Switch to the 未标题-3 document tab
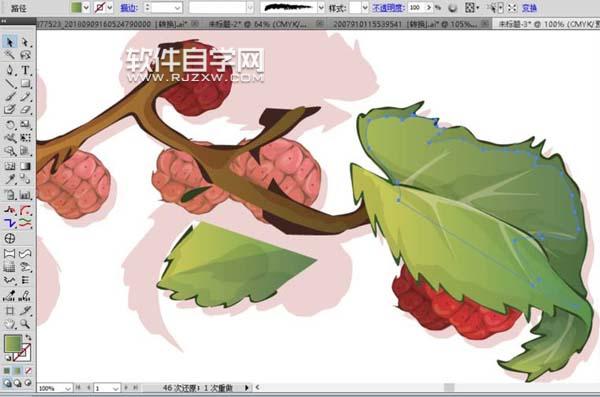The width and height of the screenshot is (600, 397). click(548, 24)
